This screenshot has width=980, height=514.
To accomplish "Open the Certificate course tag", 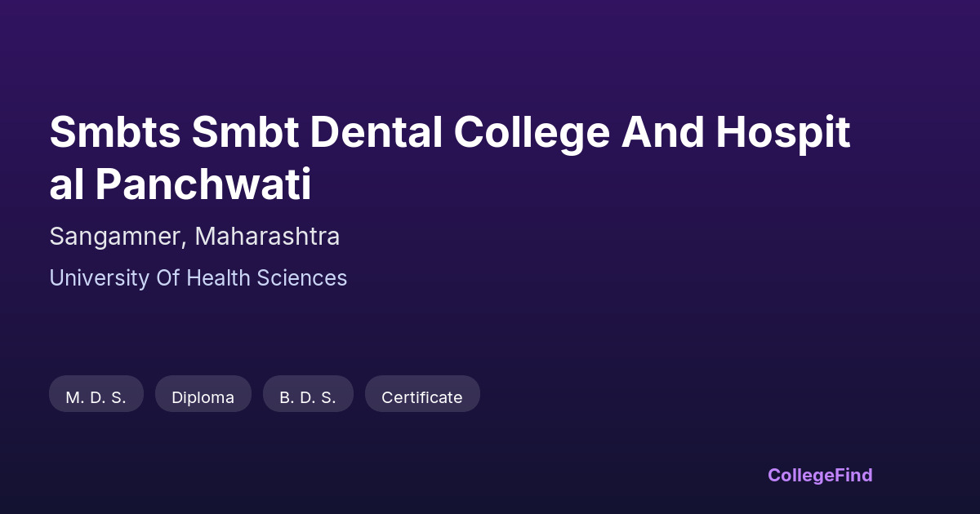I will 421,397.
